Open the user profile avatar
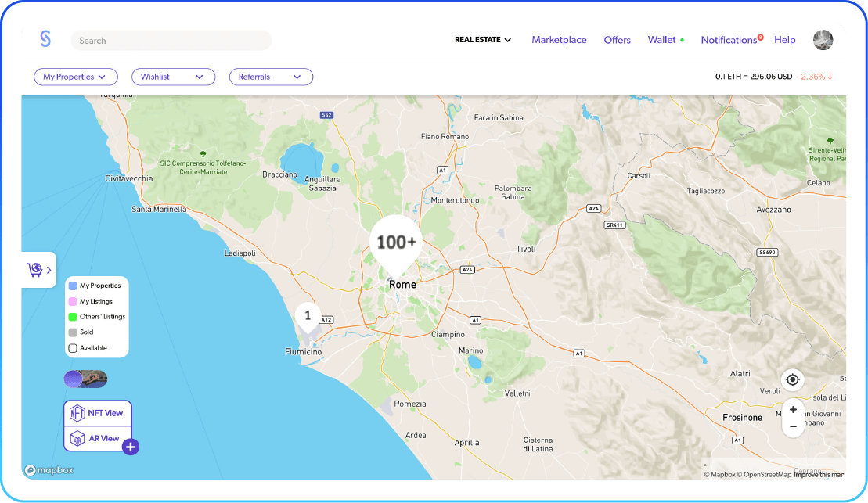The image size is (868, 503). [823, 40]
